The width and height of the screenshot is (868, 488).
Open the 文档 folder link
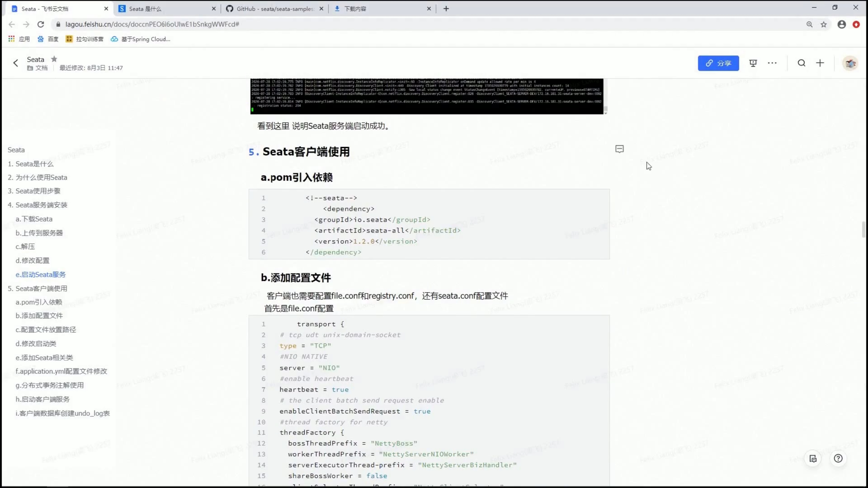tap(37, 68)
